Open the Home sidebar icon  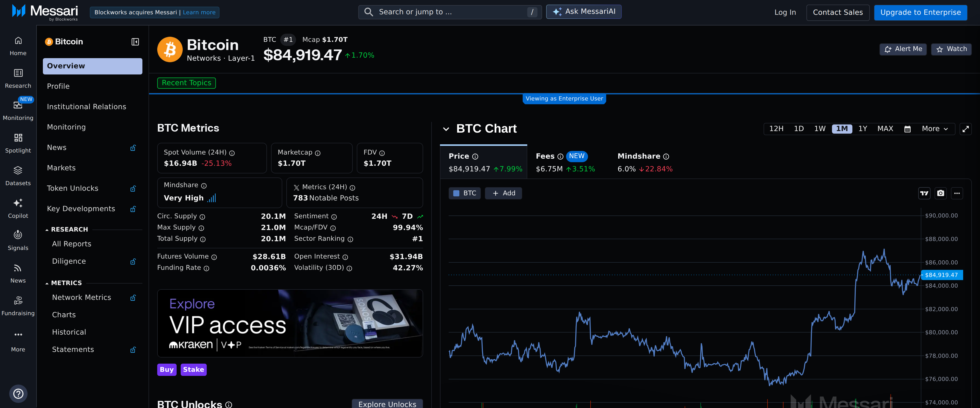[18, 46]
